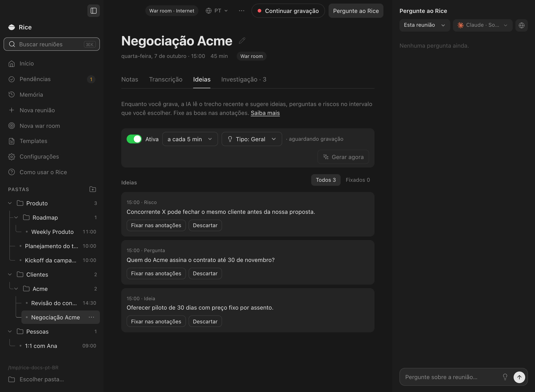The width and height of the screenshot is (535, 392).
Task: Click Gerar agora
Action: pos(343,157)
